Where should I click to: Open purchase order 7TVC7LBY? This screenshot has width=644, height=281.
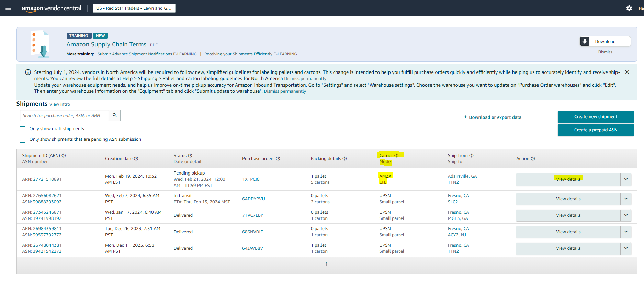click(252, 215)
